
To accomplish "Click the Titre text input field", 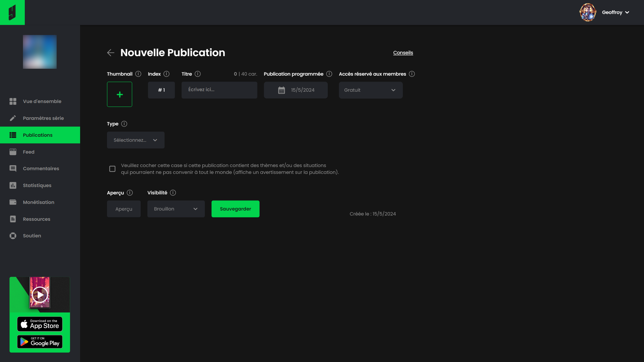I will [219, 90].
